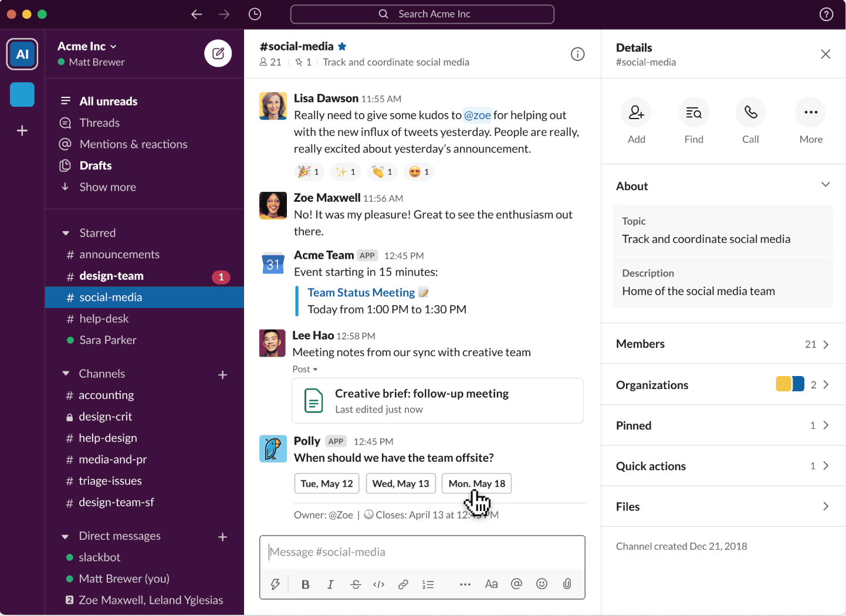Apply strikethrough formatting in the composer
This screenshot has height=616, width=846.
tap(356, 584)
